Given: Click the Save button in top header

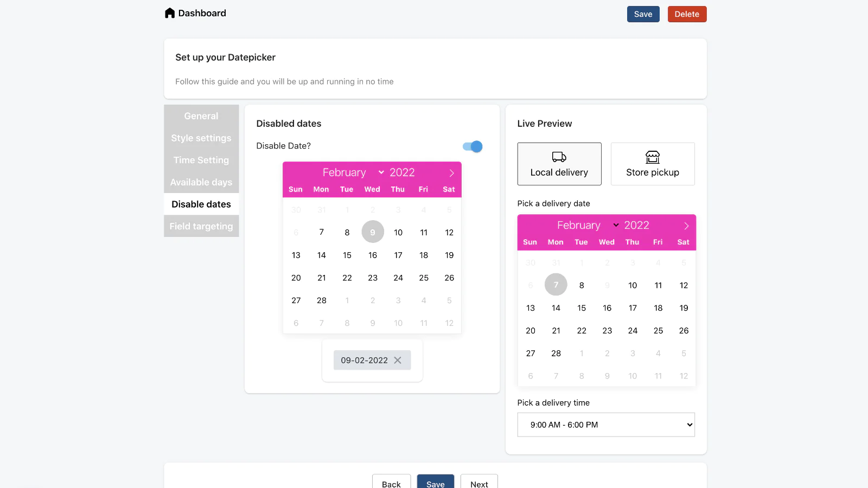Looking at the screenshot, I should point(643,14).
